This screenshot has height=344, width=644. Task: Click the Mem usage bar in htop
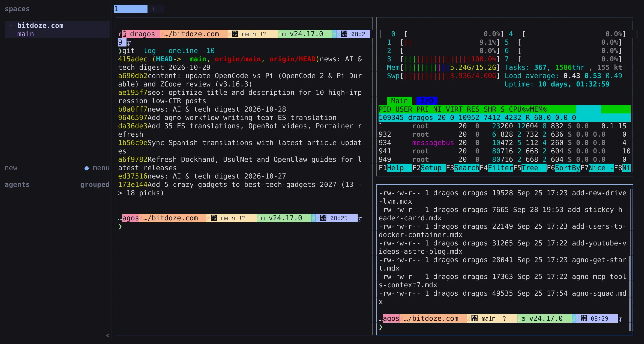pos(443,67)
